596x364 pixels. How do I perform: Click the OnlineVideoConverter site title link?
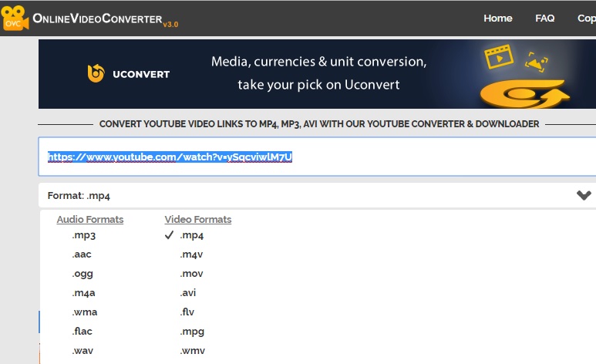96,19
